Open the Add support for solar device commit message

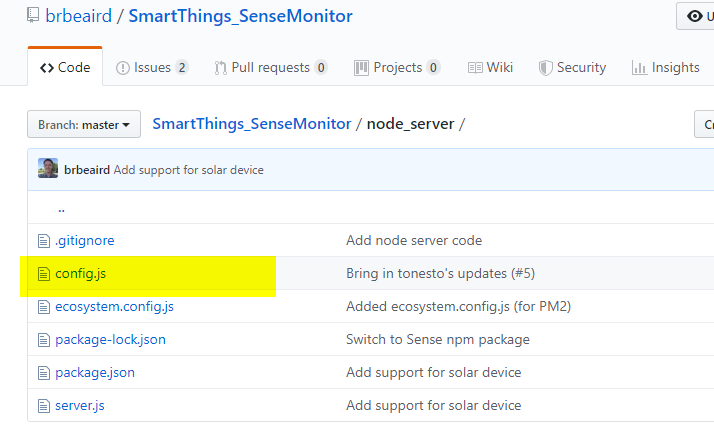(x=188, y=170)
